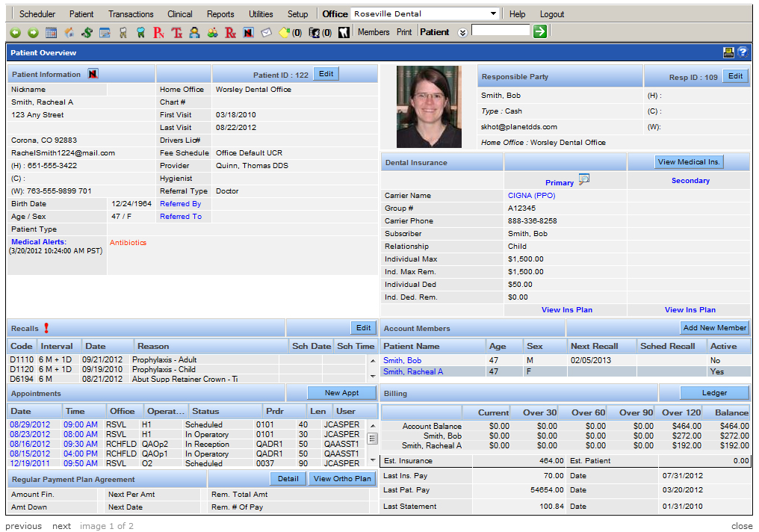Click the green go arrow beside search box
The height and width of the screenshot is (532, 759).
(x=539, y=31)
